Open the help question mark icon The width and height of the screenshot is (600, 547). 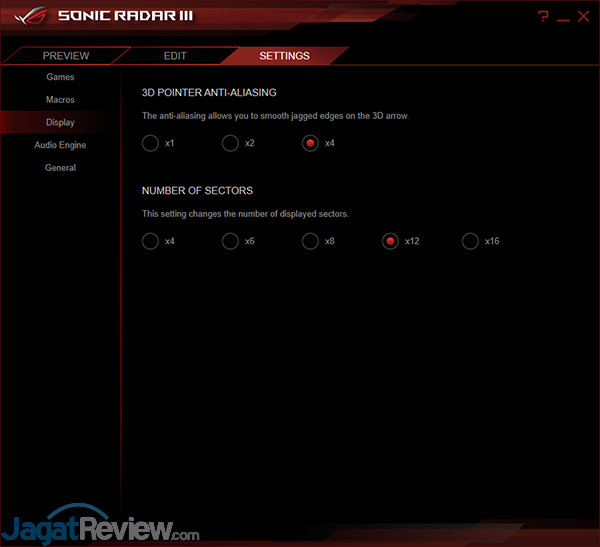pos(543,16)
